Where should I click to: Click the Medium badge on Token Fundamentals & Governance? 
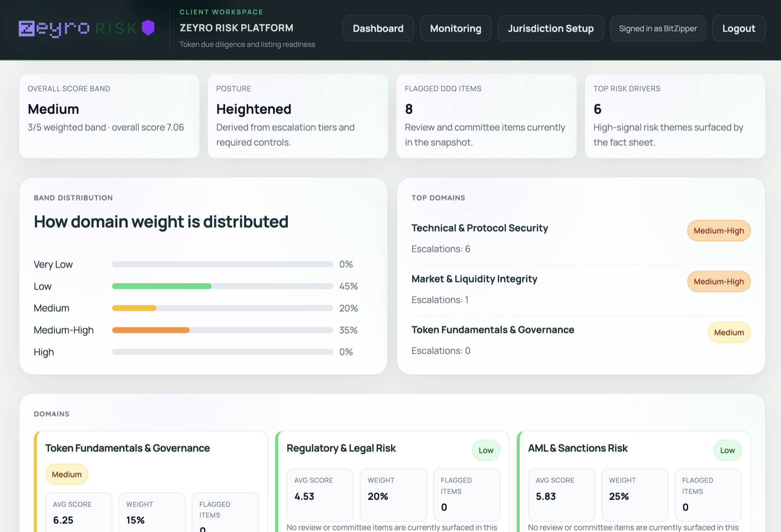pyautogui.click(x=729, y=333)
